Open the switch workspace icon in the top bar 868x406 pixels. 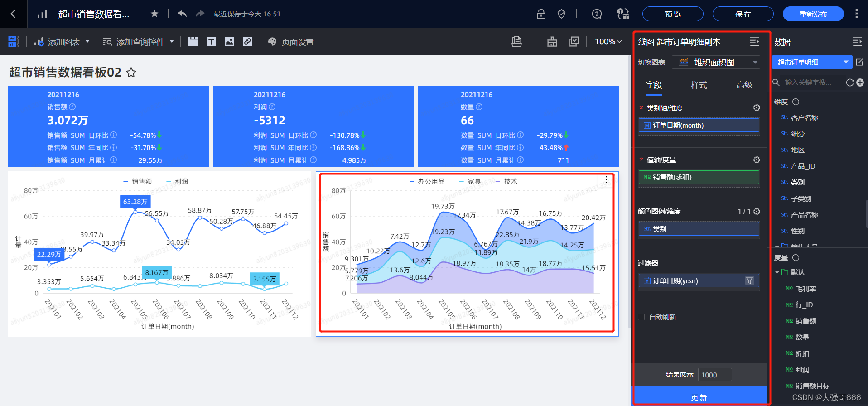point(623,14)
